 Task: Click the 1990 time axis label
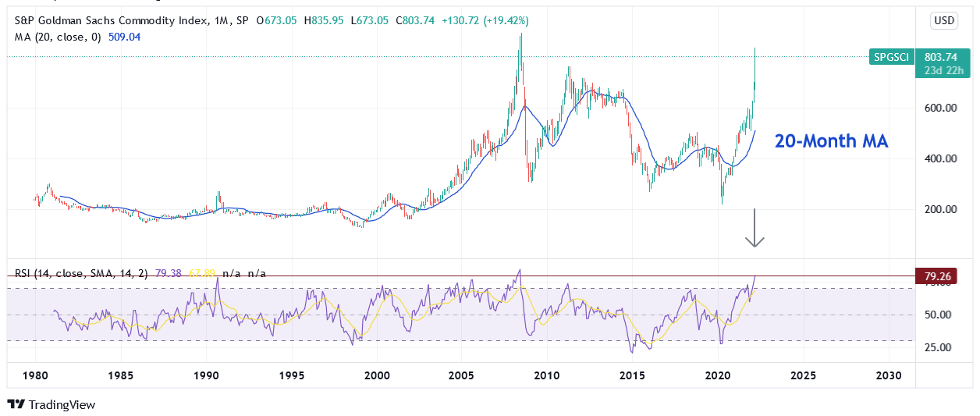click(206, 375)
